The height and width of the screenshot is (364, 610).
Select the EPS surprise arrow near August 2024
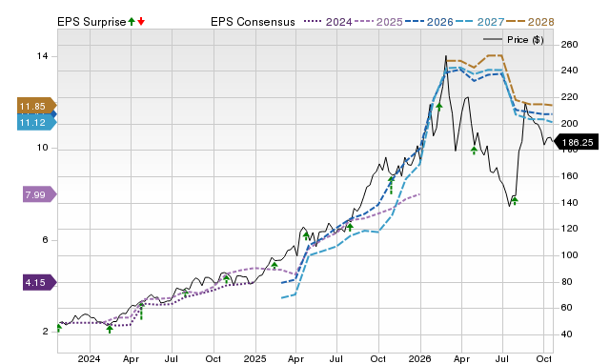(186, 293)
